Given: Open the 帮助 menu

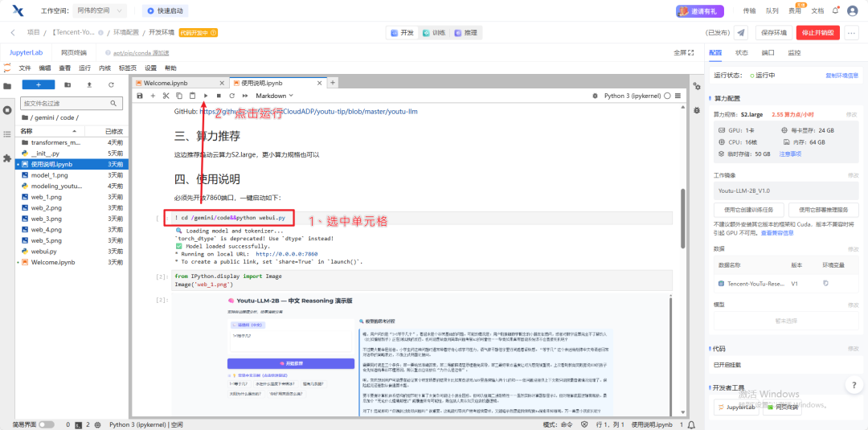Looking at the screenshot, I should tap(170, 68).
